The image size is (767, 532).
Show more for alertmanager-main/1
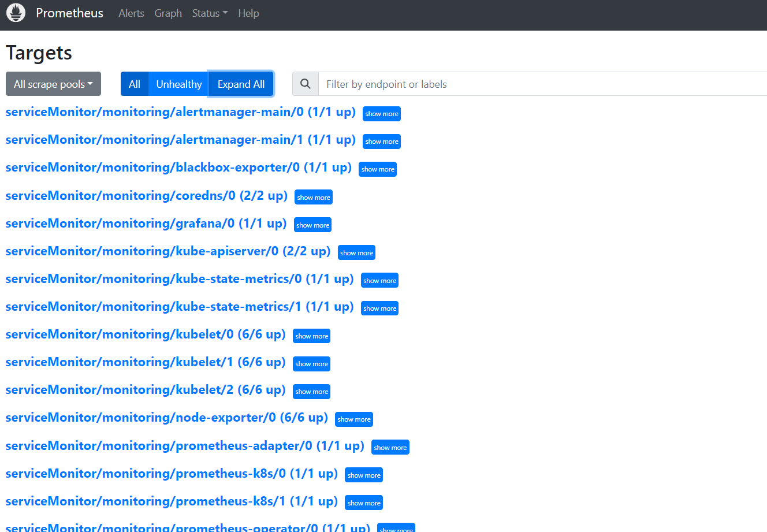(382, 142)
